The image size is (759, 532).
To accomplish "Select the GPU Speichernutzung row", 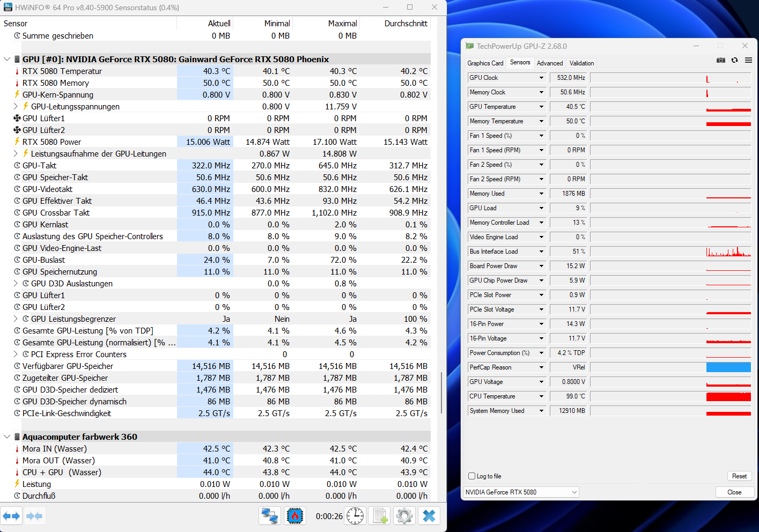I will tap(216, 272).
